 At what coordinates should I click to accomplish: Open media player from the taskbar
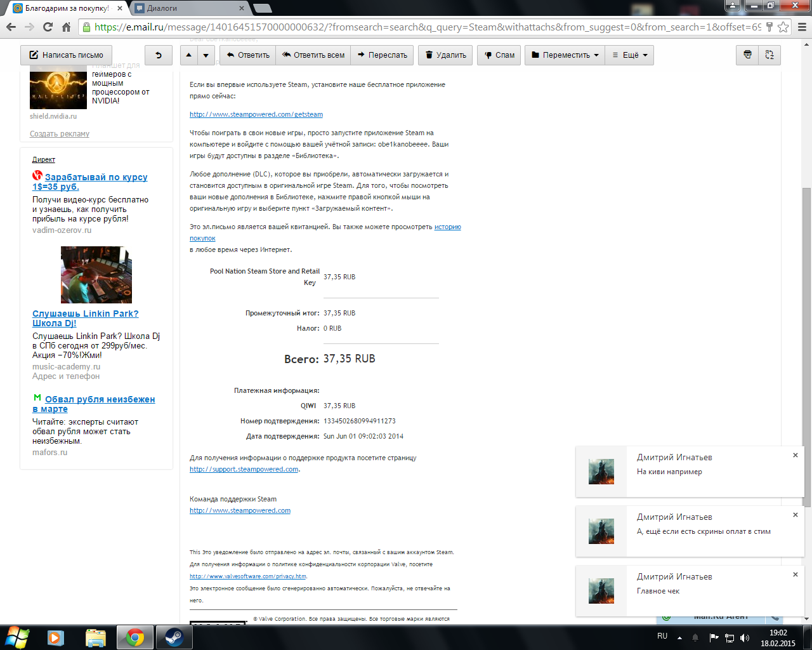(56, 637)
